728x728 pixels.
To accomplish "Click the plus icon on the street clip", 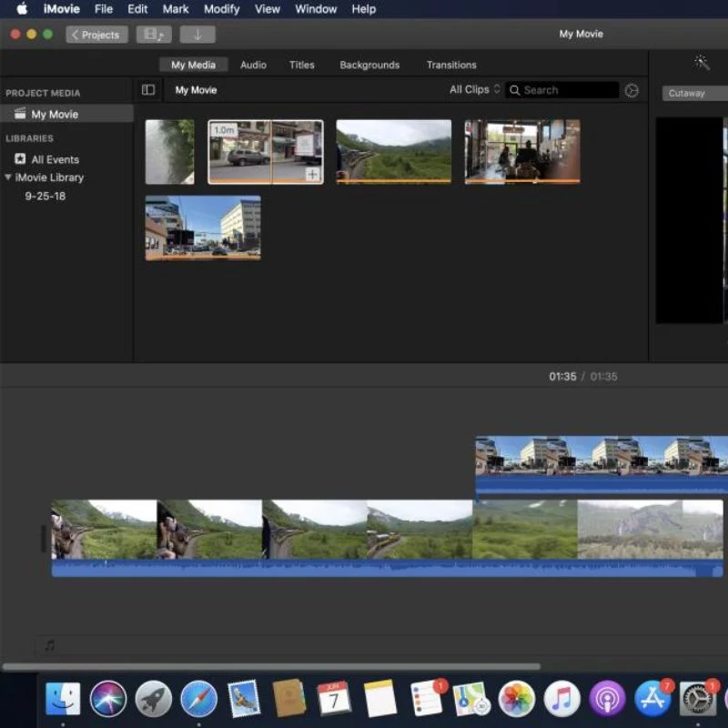I will pyautogui.click(x=312, y=174).
